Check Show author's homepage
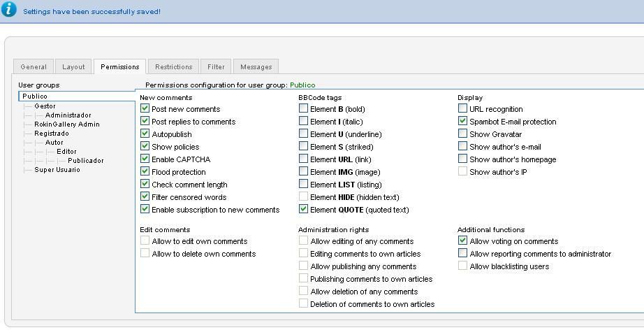Screen dimensions: 644x330 pyautogui.click(x=462, y=159)
